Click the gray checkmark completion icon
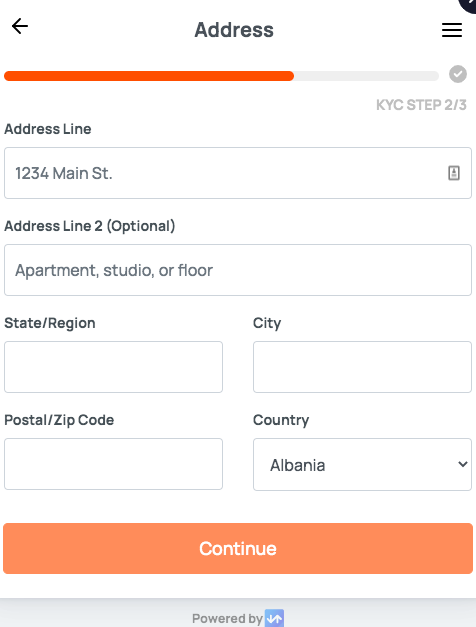 coord(458,74)
